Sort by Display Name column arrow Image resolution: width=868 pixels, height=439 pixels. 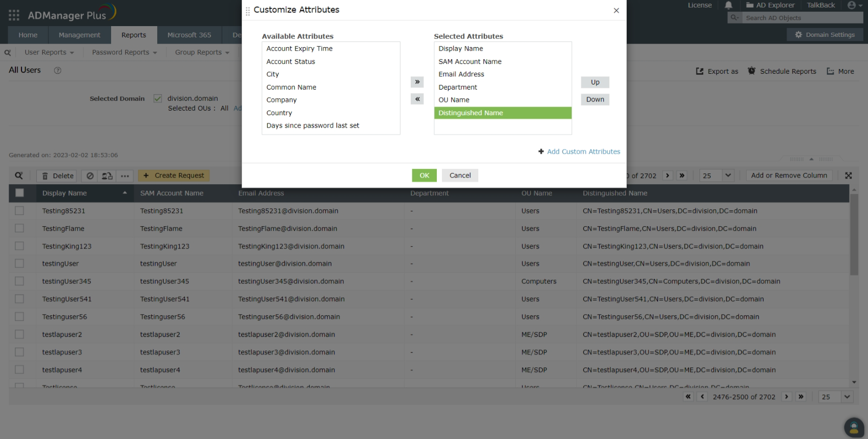(x=124, y=193)
